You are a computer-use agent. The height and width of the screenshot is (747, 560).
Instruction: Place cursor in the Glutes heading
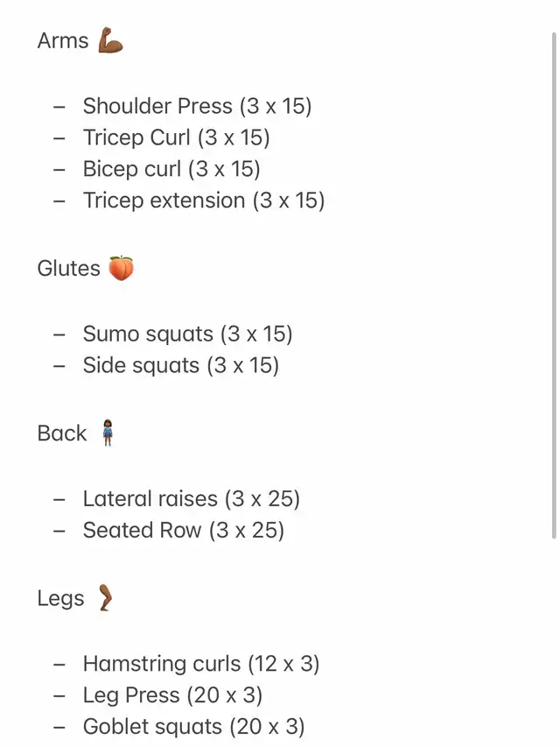click(68, 268)
